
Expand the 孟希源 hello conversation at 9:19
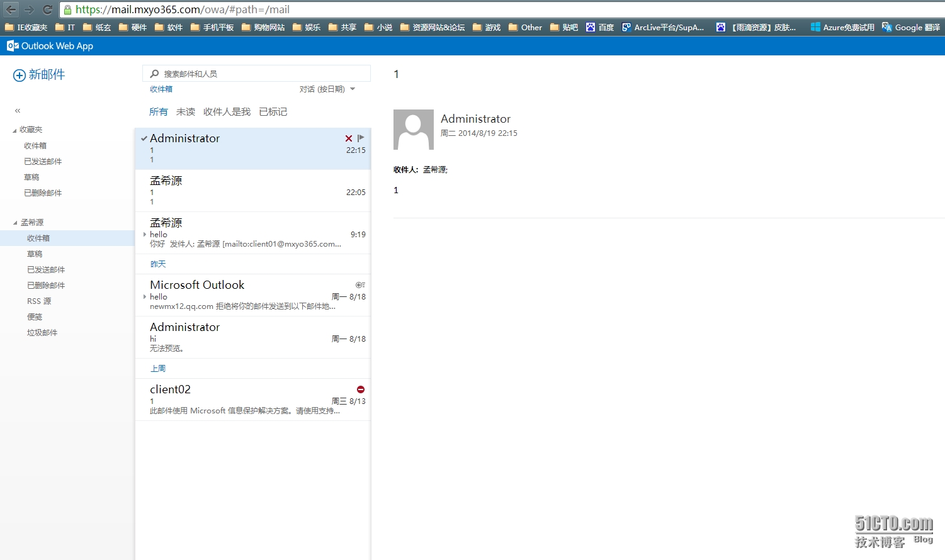145,235
